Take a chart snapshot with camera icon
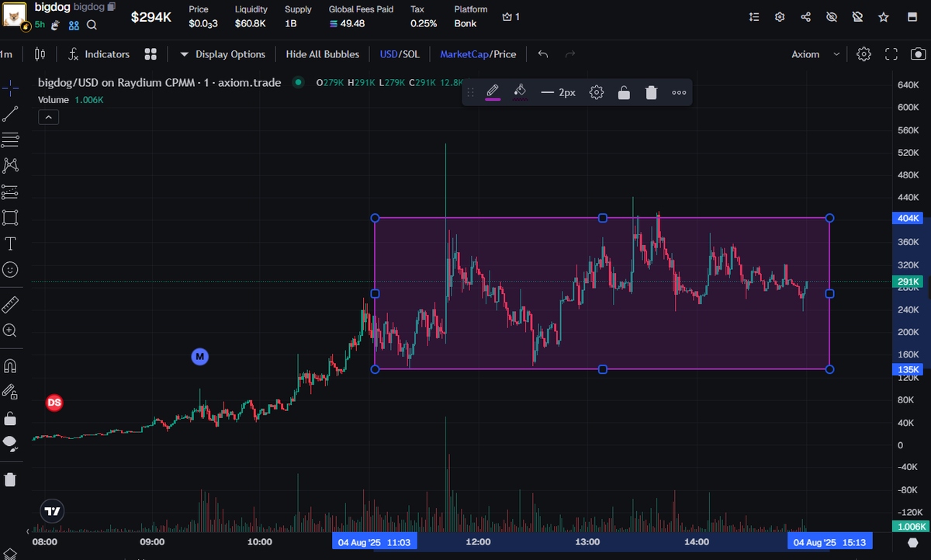Screen dimensions: 931x560 tap(918, 54)
